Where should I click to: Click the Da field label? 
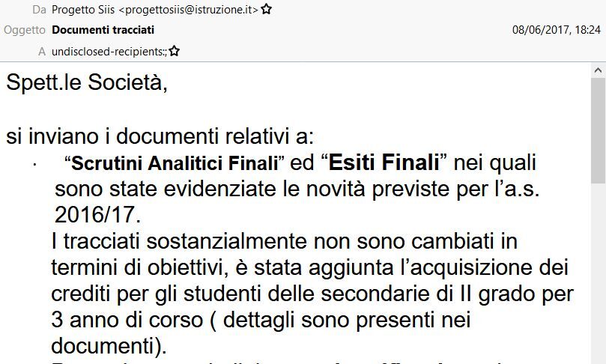[40, 10]
